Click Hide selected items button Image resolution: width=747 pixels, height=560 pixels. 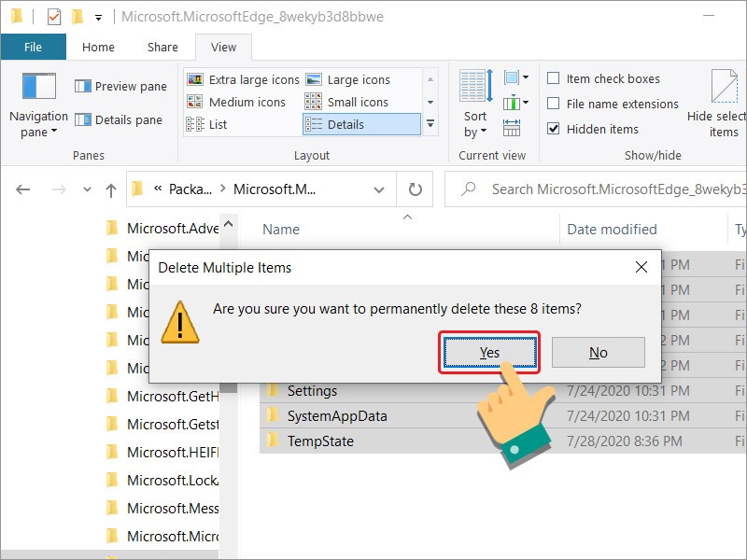coord(717,104)
